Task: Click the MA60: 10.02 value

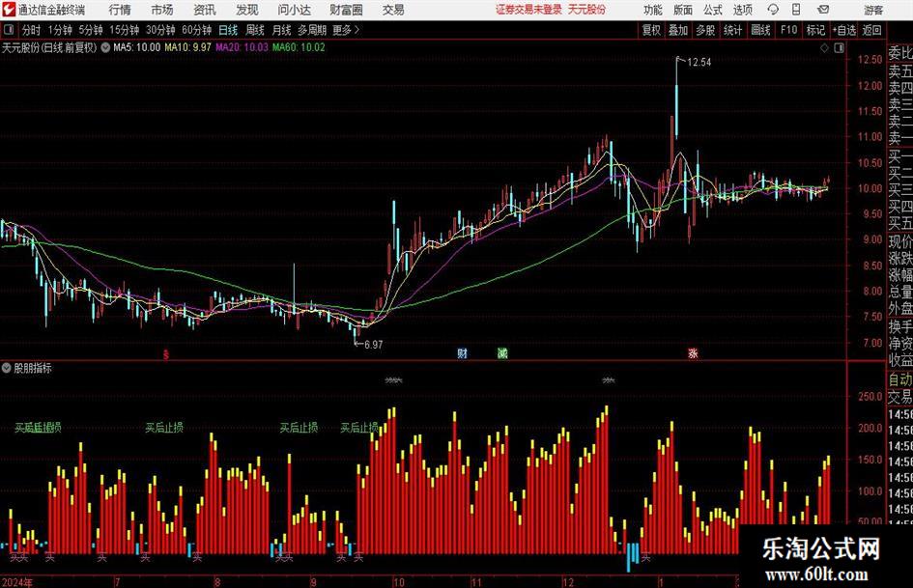Action: (299, 47)
